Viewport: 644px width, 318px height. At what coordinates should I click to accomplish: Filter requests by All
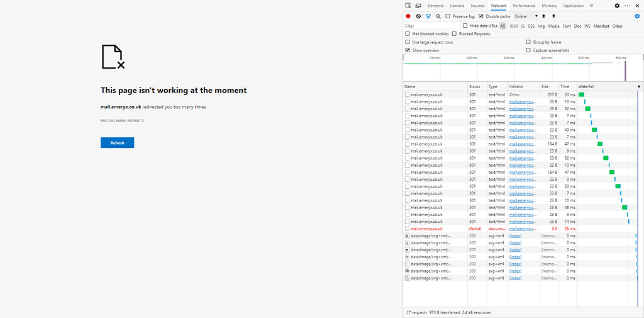click(502, 26)
